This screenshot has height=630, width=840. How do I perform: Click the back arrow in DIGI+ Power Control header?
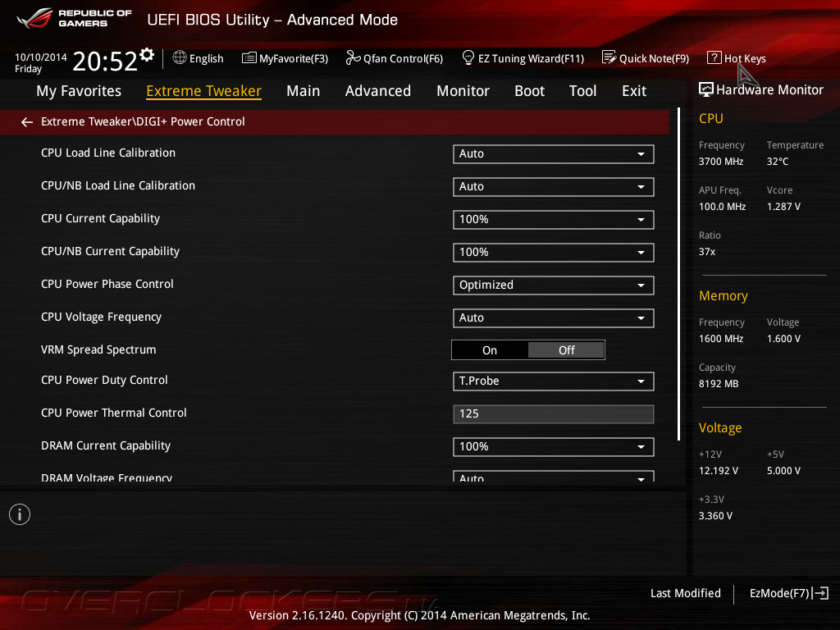pos(27,122)
